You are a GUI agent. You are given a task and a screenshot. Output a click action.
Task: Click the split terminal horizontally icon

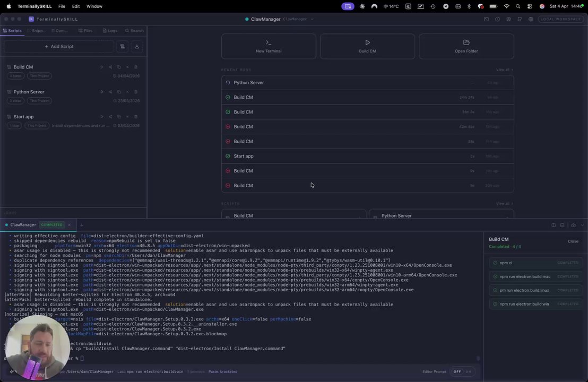pyautogui.click(x=562, y=225)
